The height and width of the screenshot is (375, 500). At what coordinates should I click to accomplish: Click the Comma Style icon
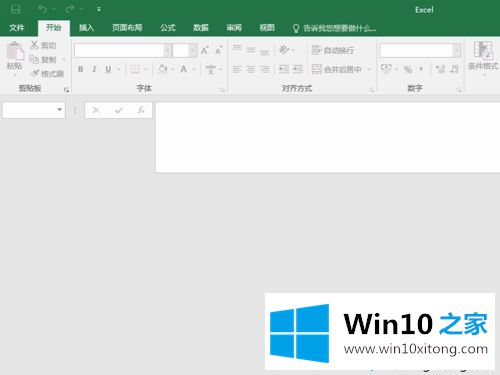tap(421, 69)
